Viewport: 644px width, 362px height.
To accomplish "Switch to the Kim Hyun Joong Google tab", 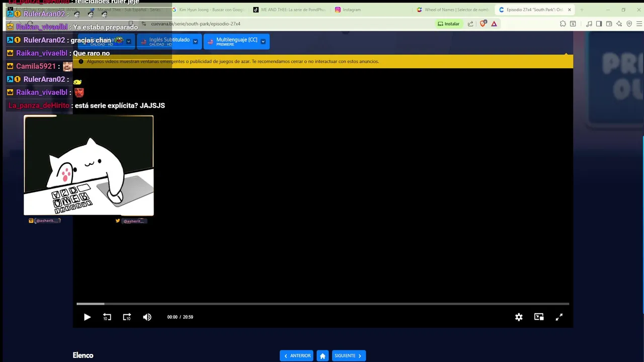I will tap(208, 10).
